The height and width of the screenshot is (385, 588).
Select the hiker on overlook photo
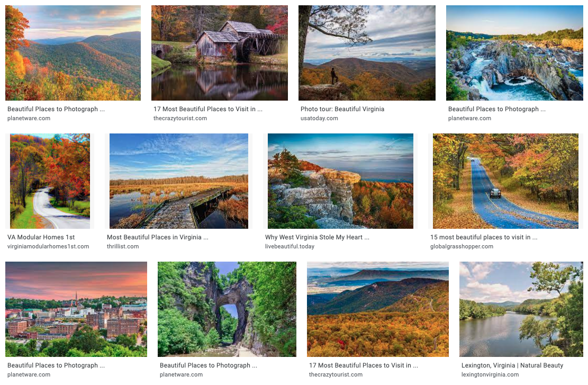pyautogui.click(x=367, y=53)
